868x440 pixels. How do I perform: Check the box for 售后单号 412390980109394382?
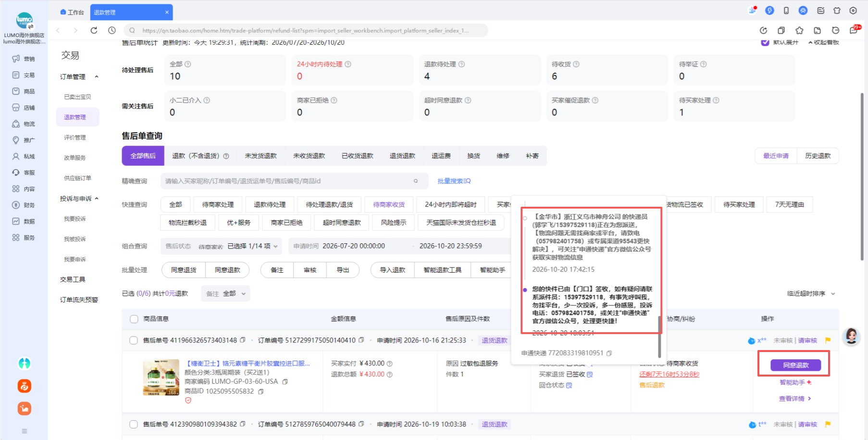(134, 424)
